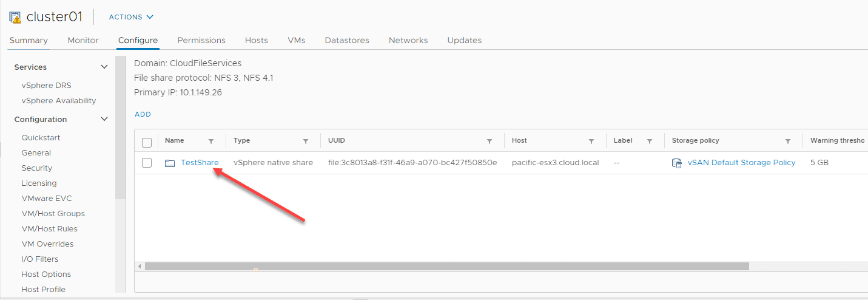Sort by the Type column header

pos(241,140)
